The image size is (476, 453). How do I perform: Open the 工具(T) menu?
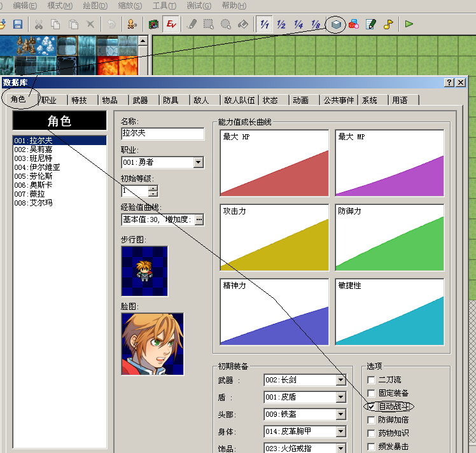(164, 6)
